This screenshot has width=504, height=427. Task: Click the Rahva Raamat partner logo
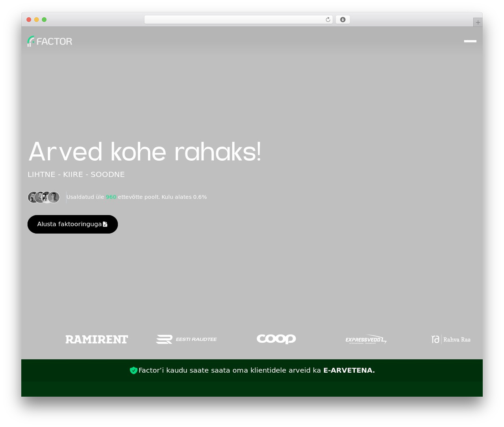[x=451, y=339]
